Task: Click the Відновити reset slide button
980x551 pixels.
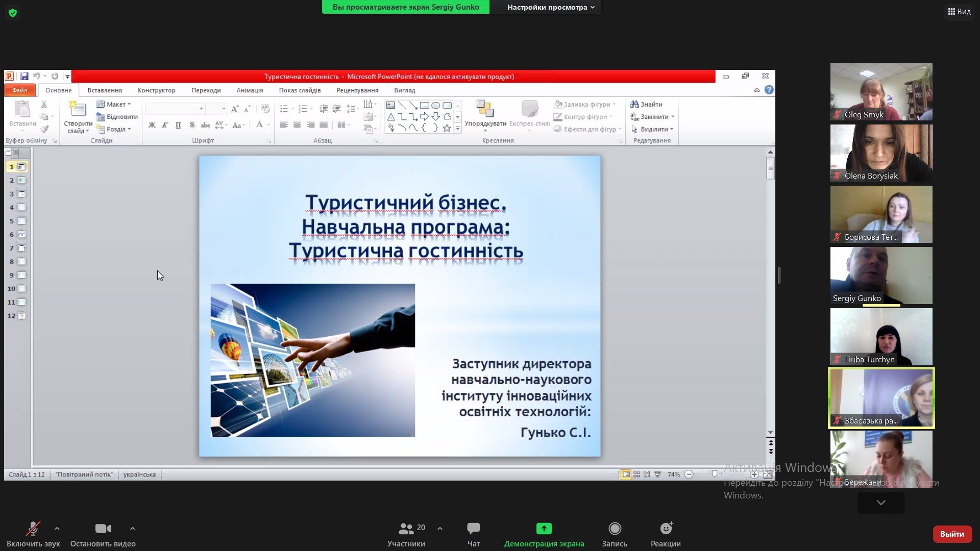Action: (x=117, y=117)
